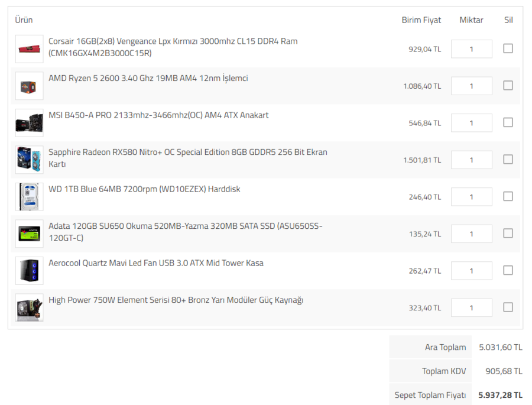The image size is (532, 405).
Task: Check the delete box for WD 1TB Blue
Action: pos(508,196)
